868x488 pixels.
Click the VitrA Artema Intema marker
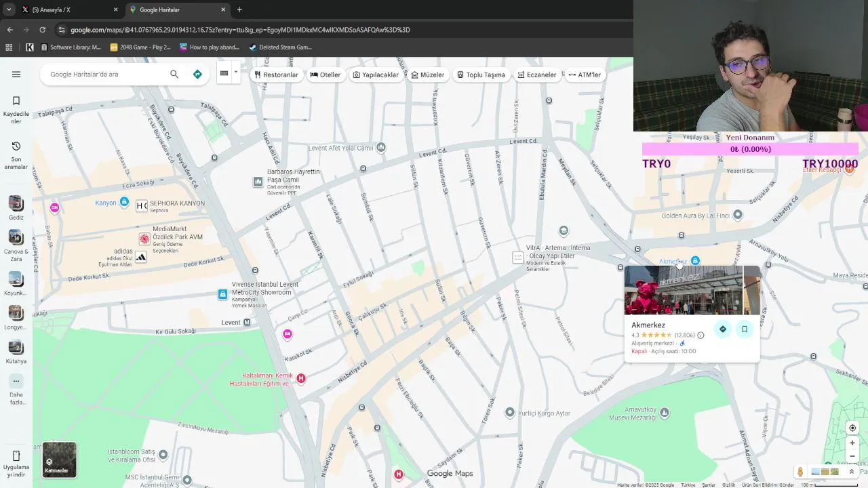518,257
